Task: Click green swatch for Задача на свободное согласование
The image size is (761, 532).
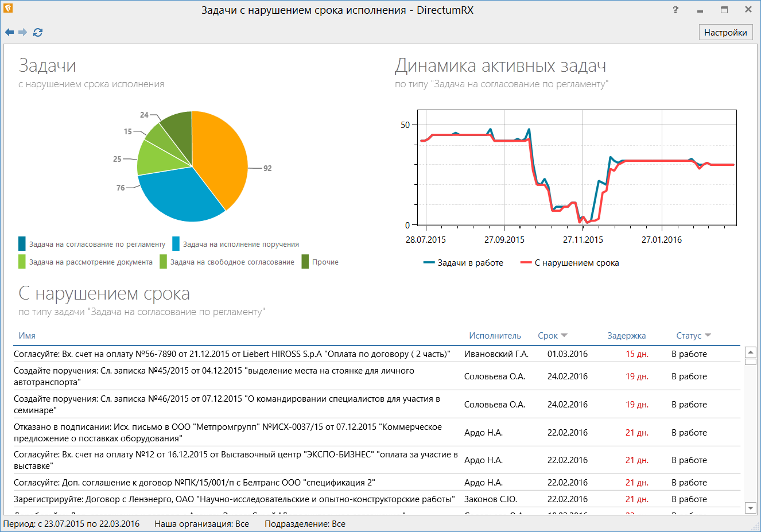Action: point(163,262)
